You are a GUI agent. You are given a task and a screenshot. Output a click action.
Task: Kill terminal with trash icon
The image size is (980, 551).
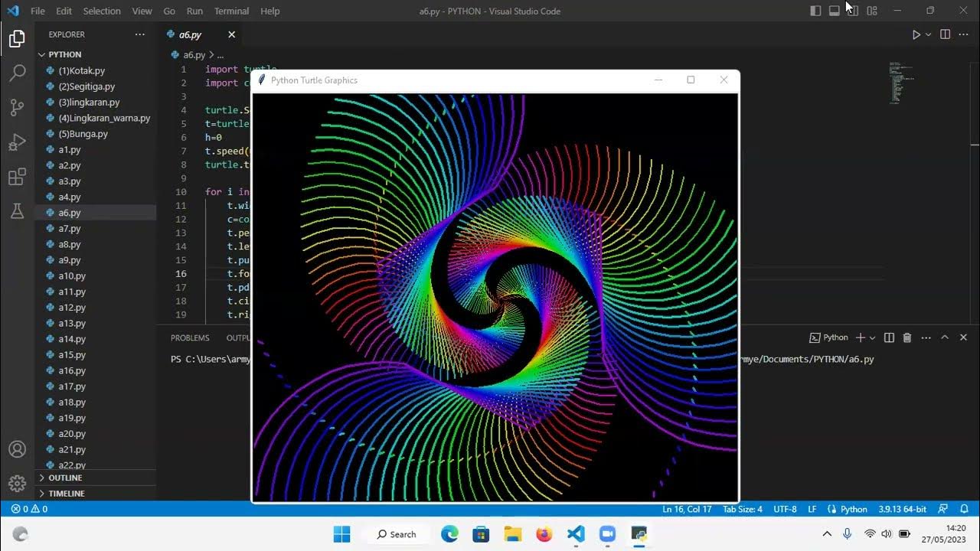point(907,337)
